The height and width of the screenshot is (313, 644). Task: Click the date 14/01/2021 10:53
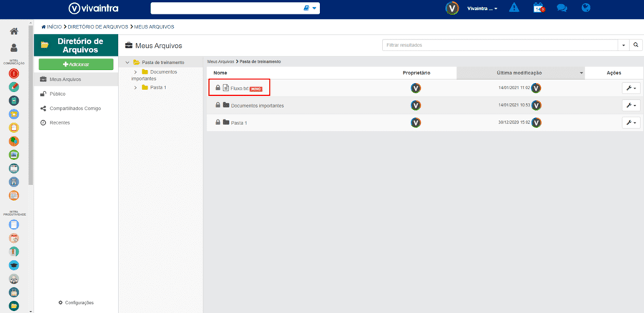[514, 106]
